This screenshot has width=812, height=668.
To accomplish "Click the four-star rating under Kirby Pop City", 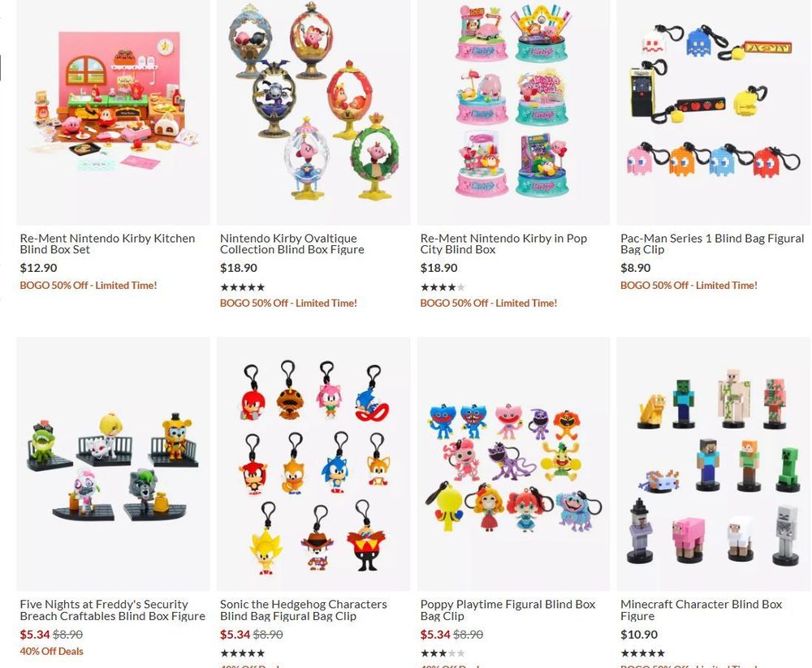I will (x=443, y=287).
